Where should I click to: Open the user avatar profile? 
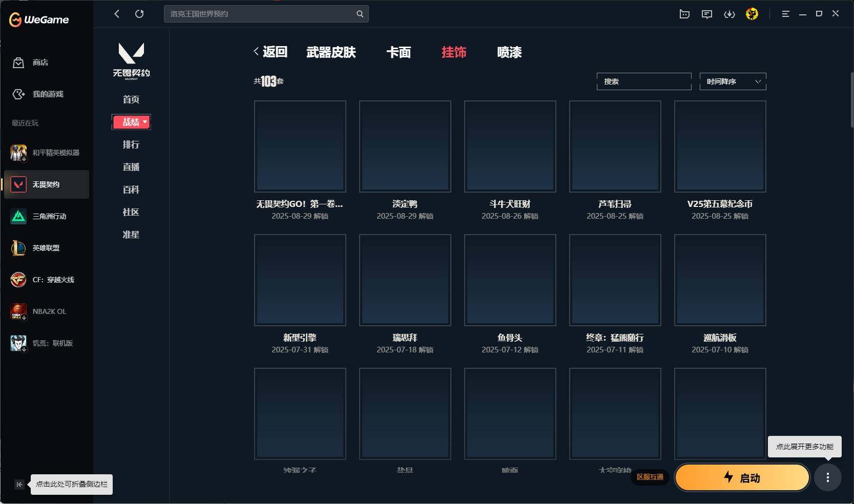tap(752, 14)
